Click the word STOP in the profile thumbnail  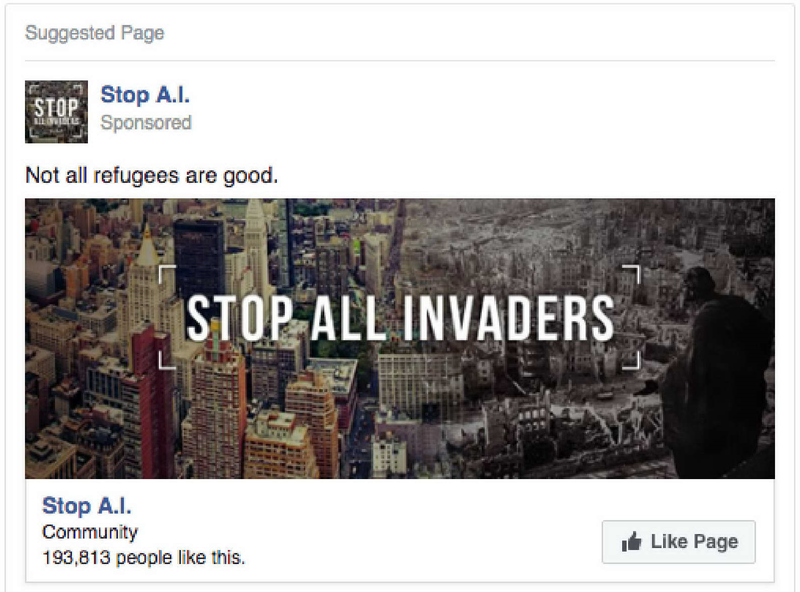click(x=56, y=107)
